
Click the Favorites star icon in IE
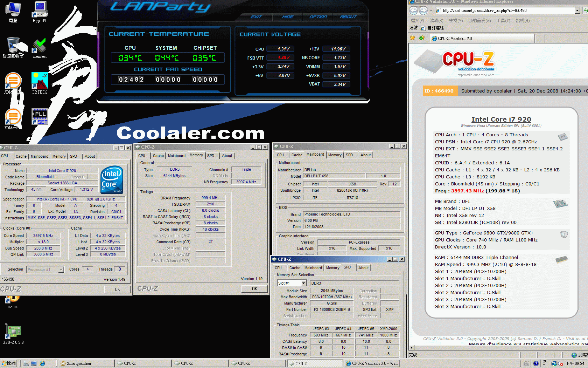pyautogui.click(x=413, y=38)
